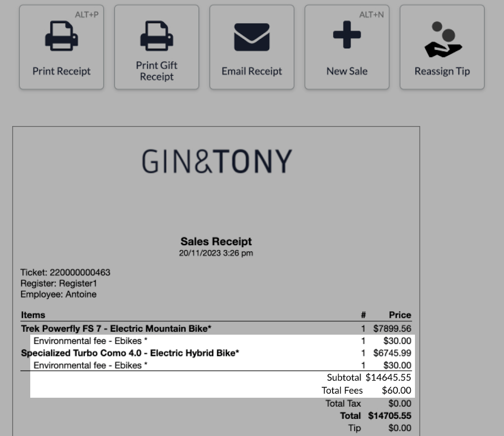
Task: Select the bold Total $14705.55 amount
Action: coord(389,416)
